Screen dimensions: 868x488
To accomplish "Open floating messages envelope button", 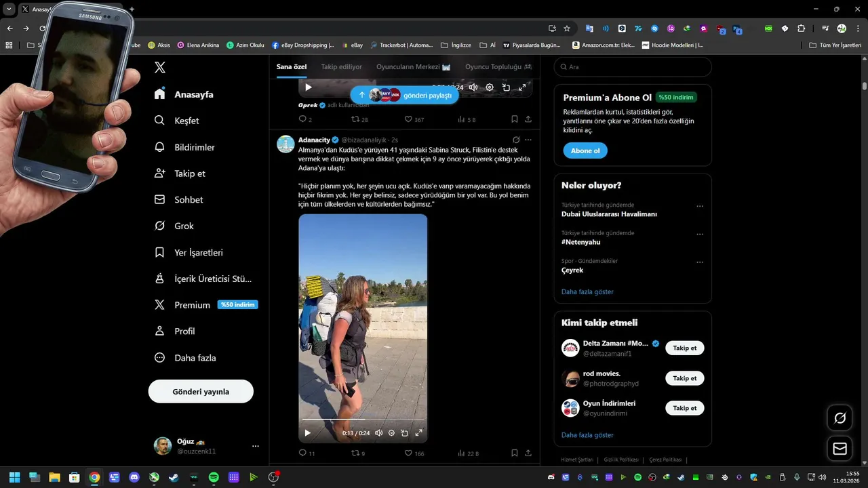I will pos(840,449).
